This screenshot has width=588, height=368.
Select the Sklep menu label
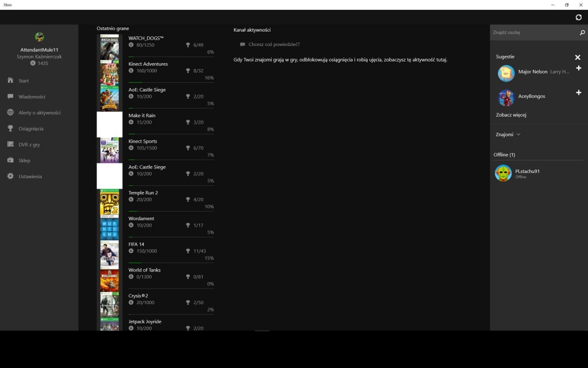tap(24, 161)
